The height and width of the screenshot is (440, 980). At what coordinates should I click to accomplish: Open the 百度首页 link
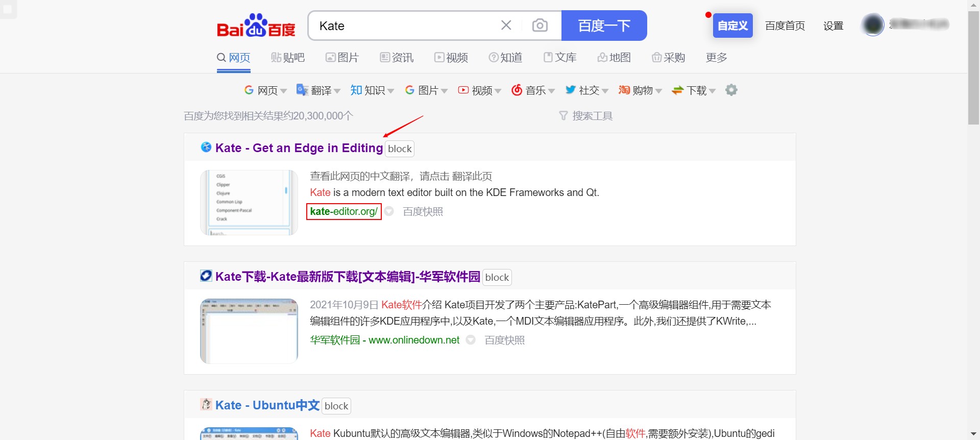point(785,26)
